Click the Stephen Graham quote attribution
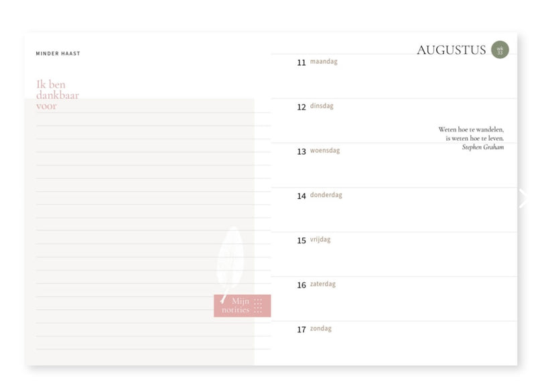 click(482, 147)
